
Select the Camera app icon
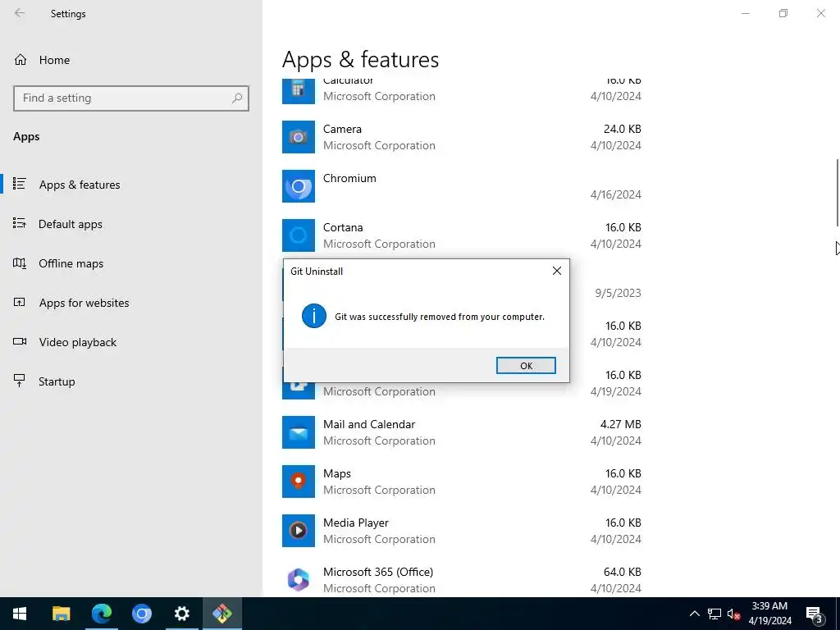[299, 137]
